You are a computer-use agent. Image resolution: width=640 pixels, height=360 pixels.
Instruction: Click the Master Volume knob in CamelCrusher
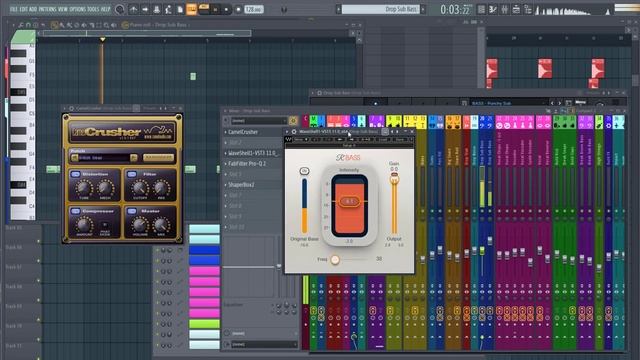pos(140,224)
